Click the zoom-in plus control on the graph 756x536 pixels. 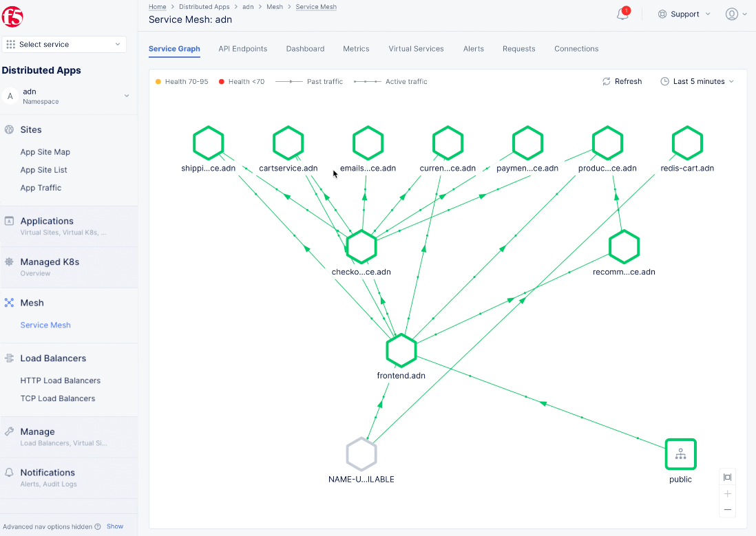pos(727,493)
